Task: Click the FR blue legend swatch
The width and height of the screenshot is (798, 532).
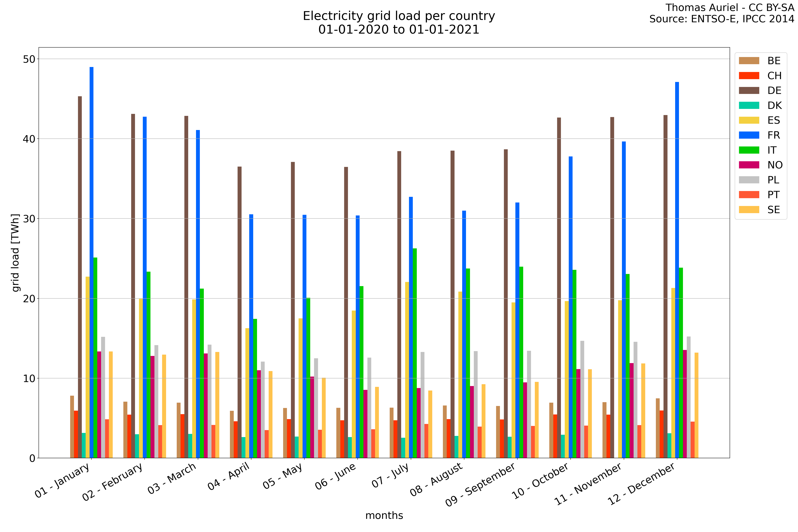Action: coord(749,135)
